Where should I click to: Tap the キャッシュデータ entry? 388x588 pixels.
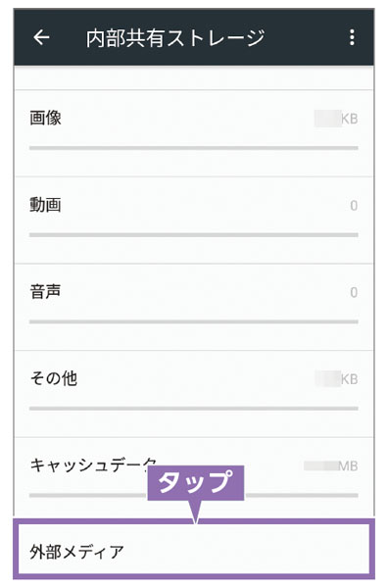point(194,478)
